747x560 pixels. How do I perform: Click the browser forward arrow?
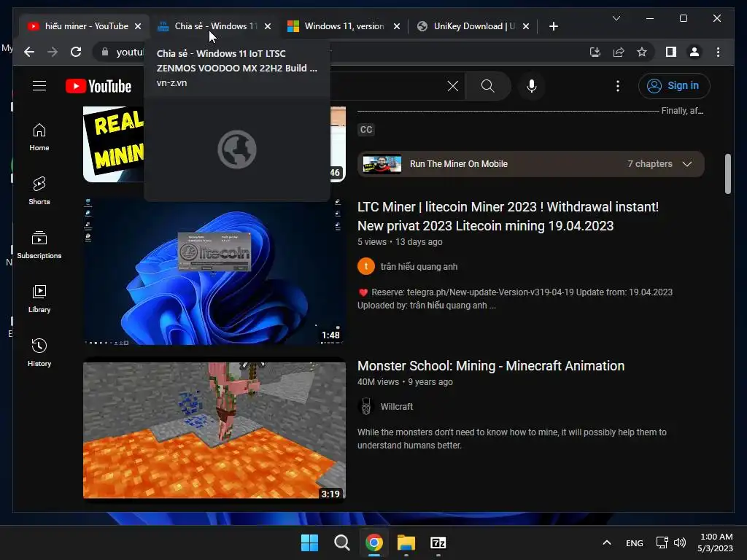click(x=53, y=52)
